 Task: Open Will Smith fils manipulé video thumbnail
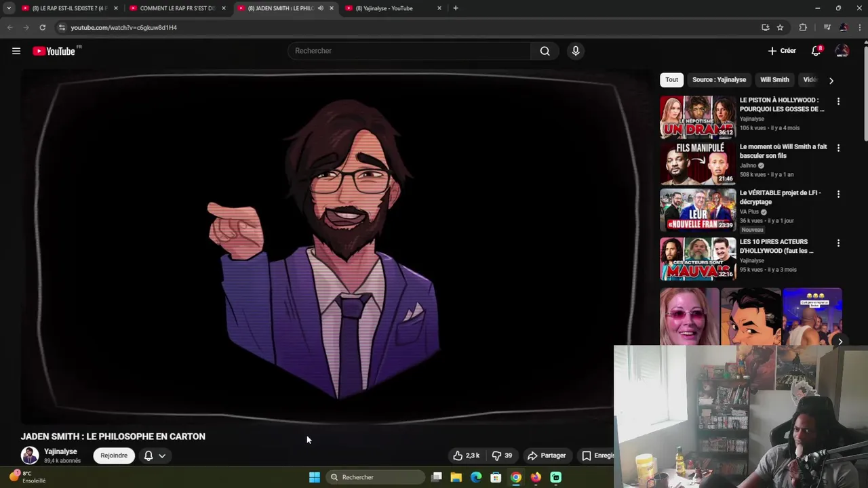click(698, 163)
